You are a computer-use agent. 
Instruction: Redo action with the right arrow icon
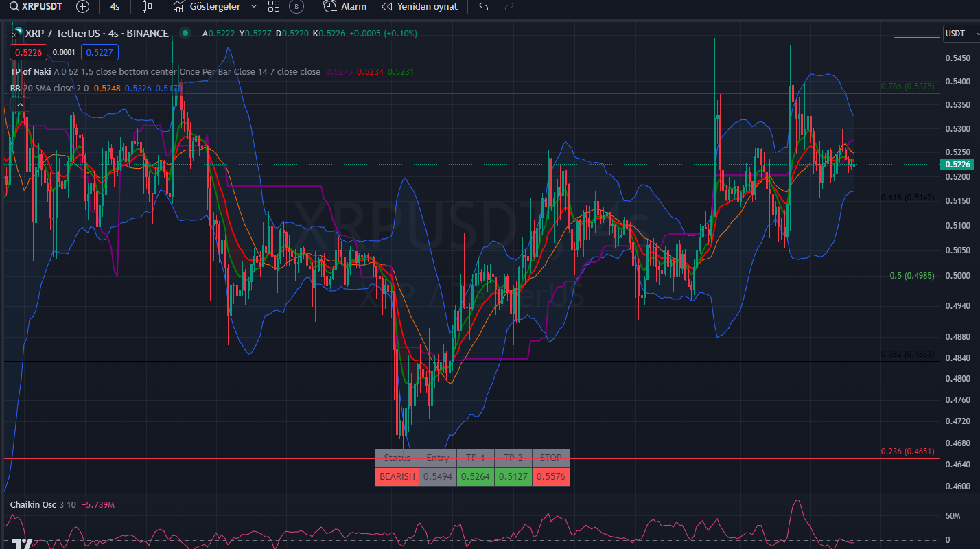[x=509, y=6]
